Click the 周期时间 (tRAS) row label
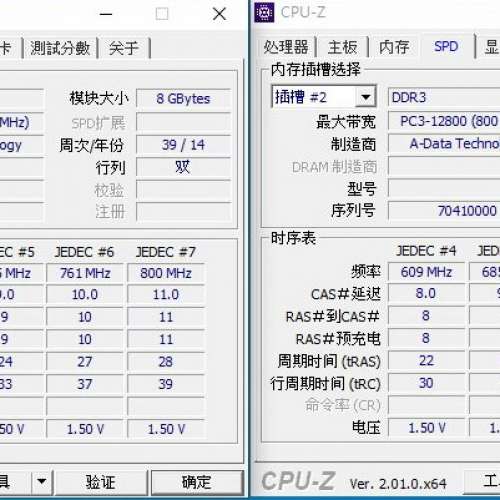 [329, 361]
